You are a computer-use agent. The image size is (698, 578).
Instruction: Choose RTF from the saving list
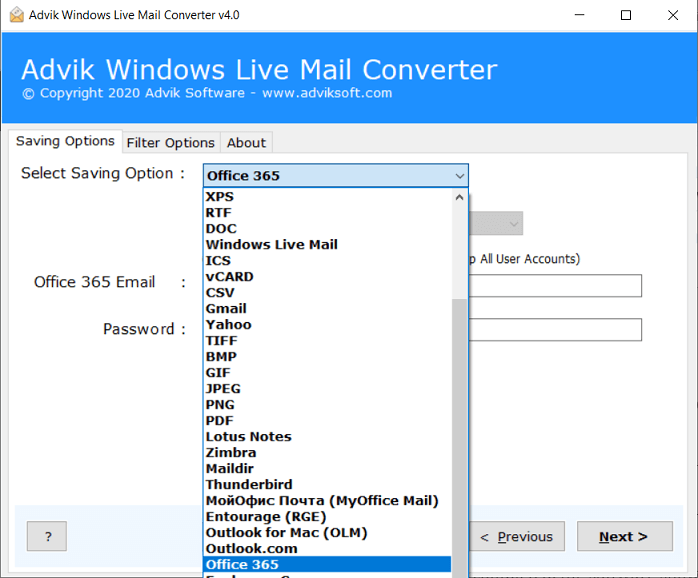point(327,212)
